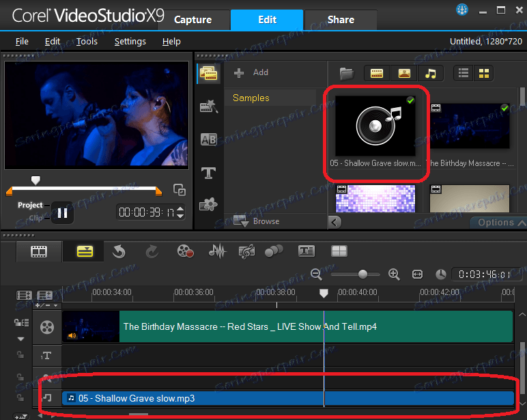The image size is (527, 420).
Task: Open the Edit menu in menu bar
Action: coord(53,42)
